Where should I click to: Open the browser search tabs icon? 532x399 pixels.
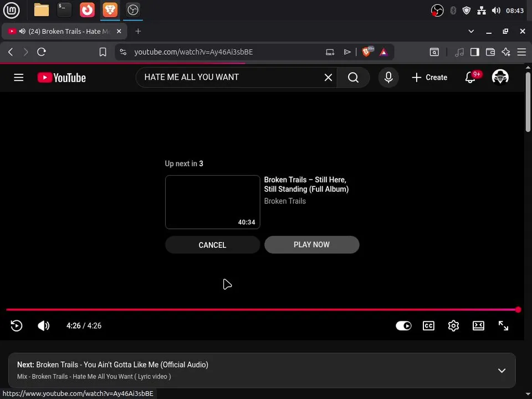434,52
